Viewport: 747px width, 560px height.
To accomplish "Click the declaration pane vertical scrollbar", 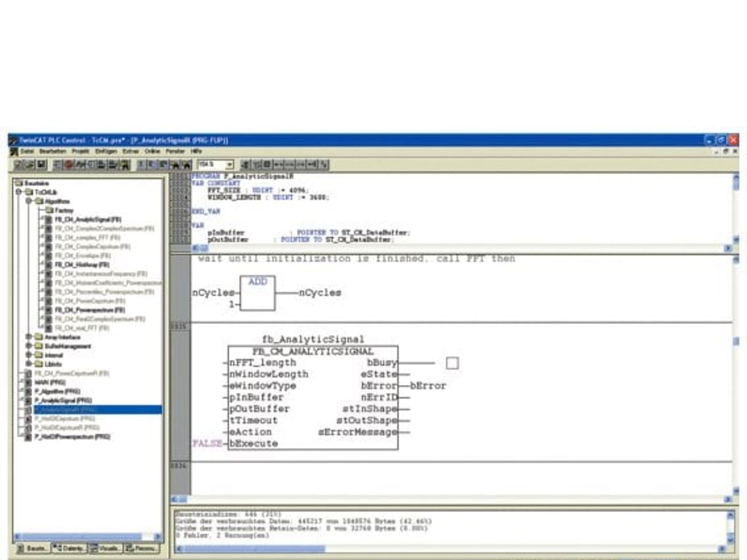I will [736, 208].
